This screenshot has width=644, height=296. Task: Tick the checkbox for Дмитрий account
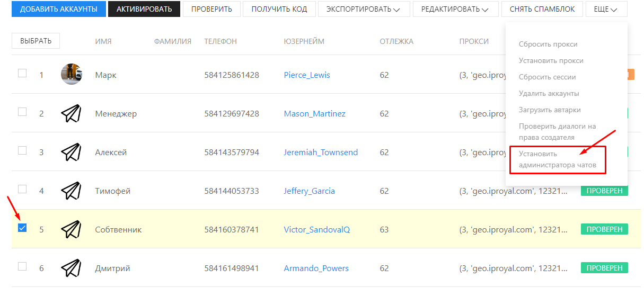[22, 267]
